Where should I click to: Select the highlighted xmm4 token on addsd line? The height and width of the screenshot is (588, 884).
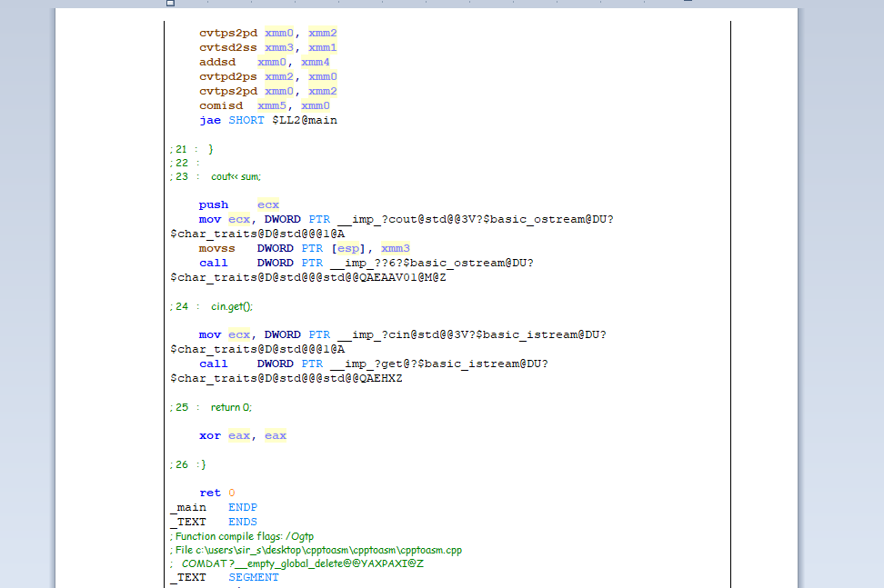[x=316, y=62]
